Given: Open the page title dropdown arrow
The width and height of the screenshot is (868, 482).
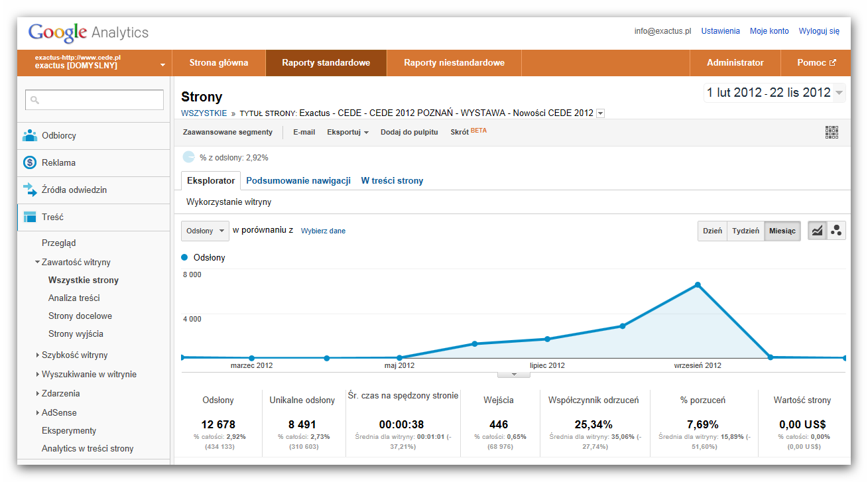Looking at the screenshot, I should [600, 113].
